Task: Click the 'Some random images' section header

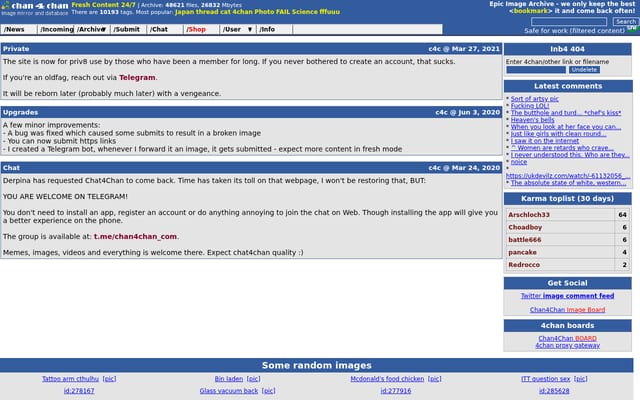Action: coord(317,365)
